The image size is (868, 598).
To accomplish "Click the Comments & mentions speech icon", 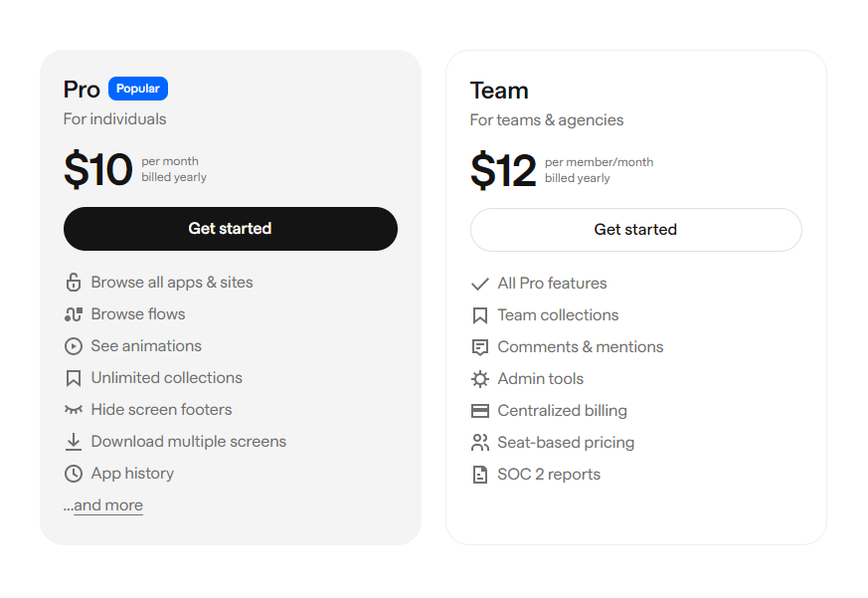I will click(x=479, y=347).
